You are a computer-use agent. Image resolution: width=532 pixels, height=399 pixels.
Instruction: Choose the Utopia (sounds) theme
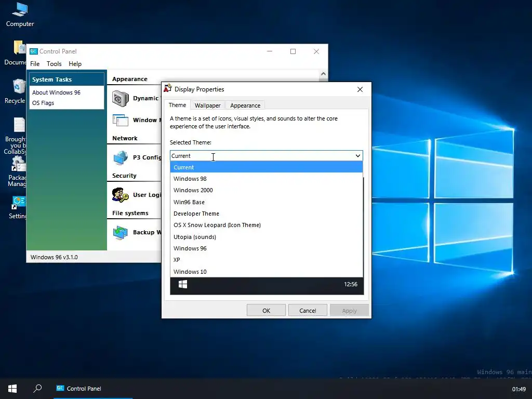click(x=267, y=237)
